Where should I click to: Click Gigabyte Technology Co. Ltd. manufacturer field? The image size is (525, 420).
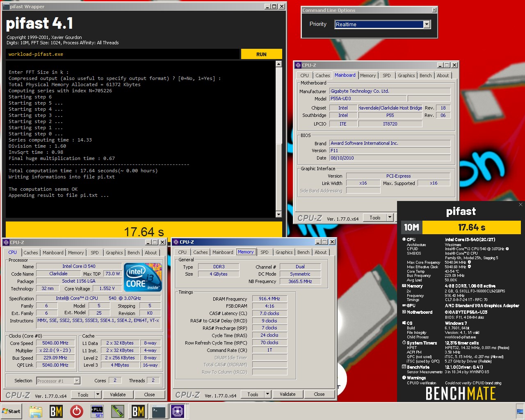(390, 91)
